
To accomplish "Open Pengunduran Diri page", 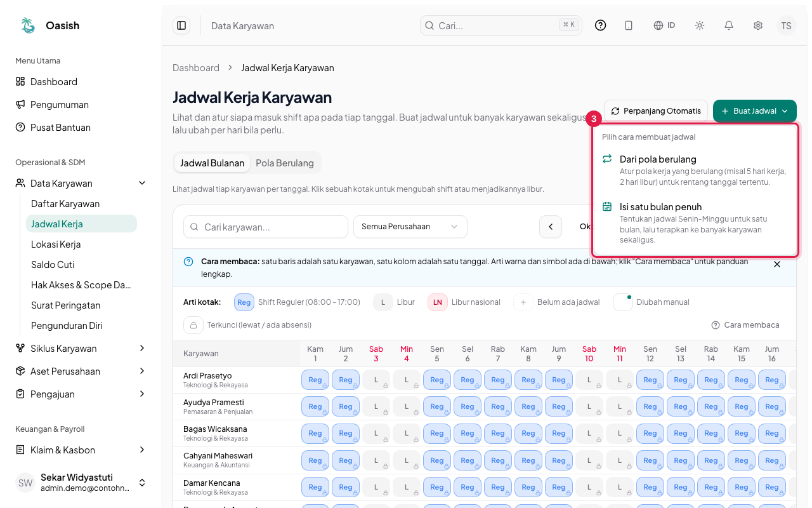I will (81, 326).
